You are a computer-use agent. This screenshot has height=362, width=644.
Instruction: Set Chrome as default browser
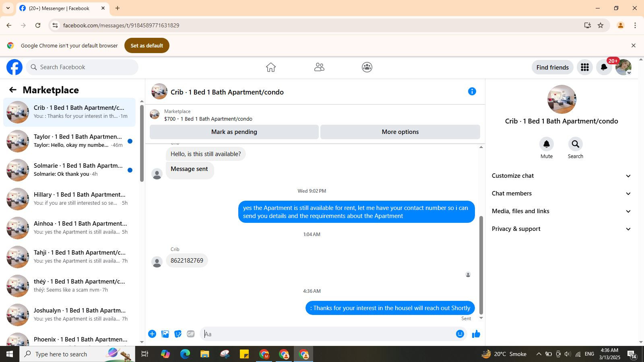tap(147, 45)
